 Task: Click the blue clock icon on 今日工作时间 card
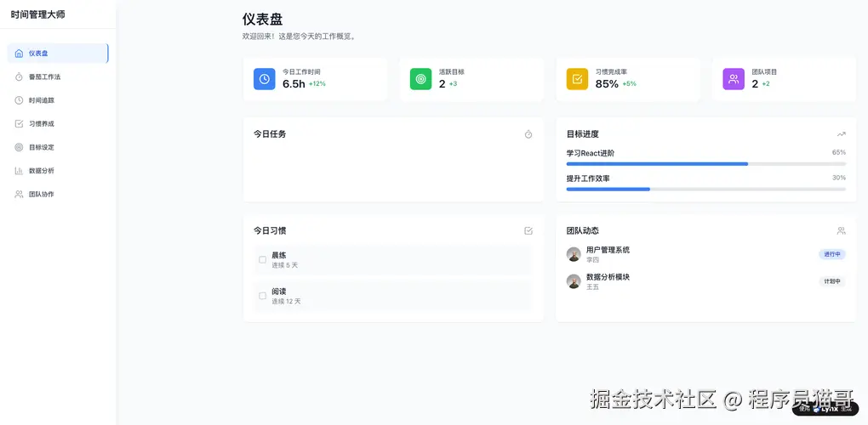(264, 79)
